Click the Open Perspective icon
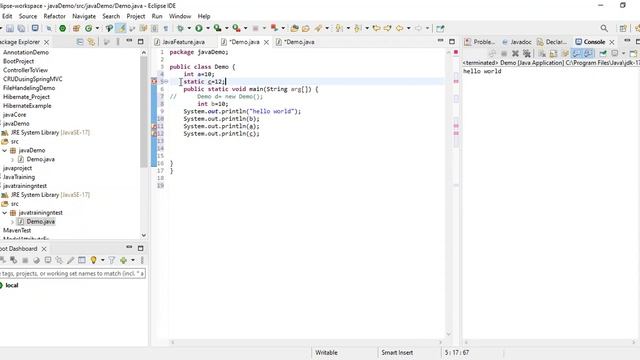The width and height of the screenshot is (640, 360). 623,29
